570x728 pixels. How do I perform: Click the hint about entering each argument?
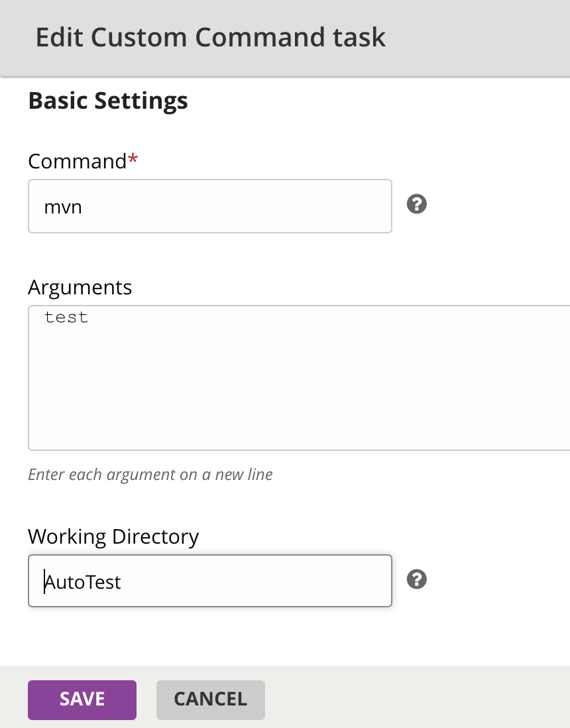click(x=150, y=475)
